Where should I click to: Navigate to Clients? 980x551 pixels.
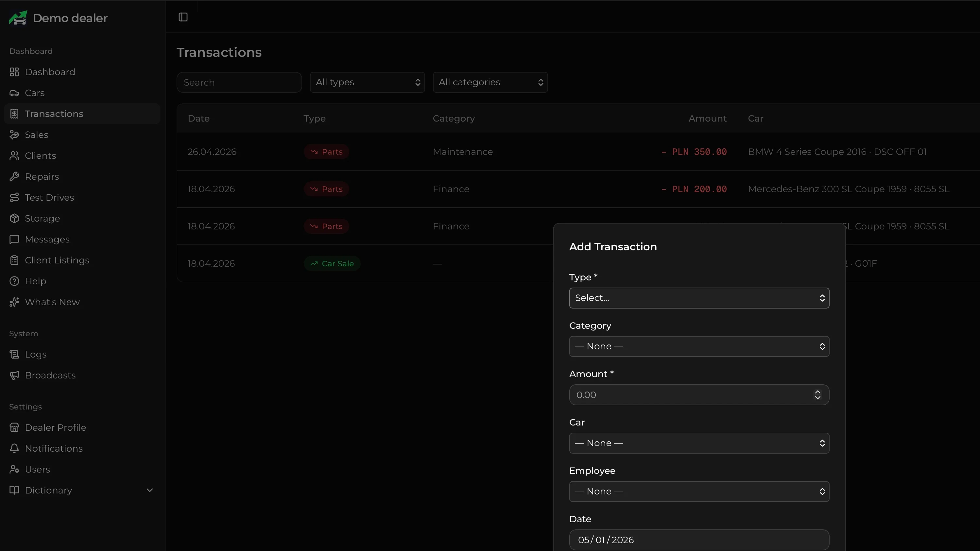point(82,156)
